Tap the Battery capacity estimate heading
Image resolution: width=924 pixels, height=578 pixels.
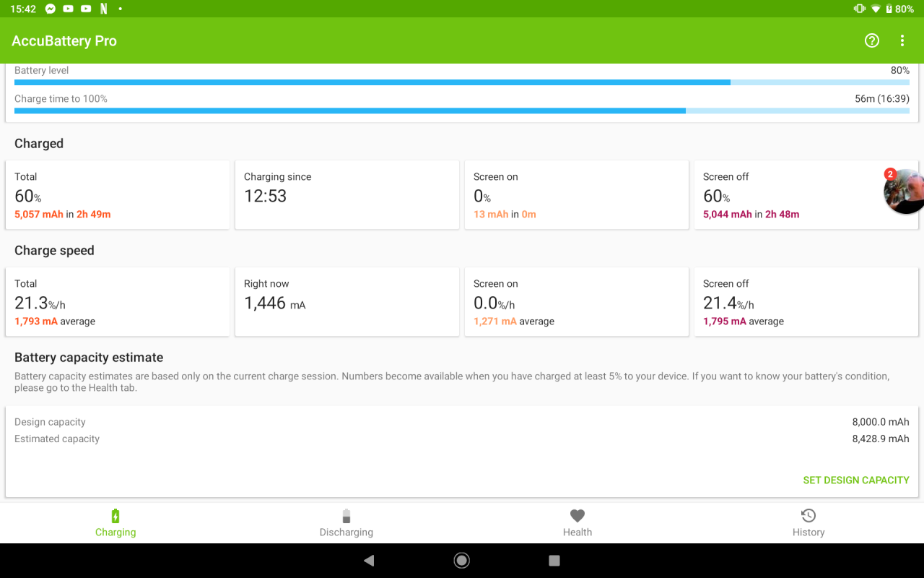tap(89, 358)
